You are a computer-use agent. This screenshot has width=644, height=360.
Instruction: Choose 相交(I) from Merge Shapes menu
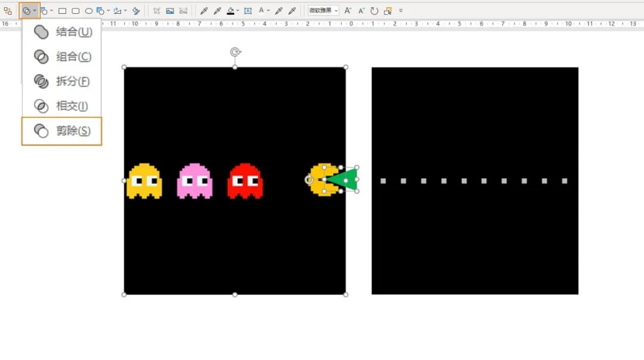coord(62,106)
